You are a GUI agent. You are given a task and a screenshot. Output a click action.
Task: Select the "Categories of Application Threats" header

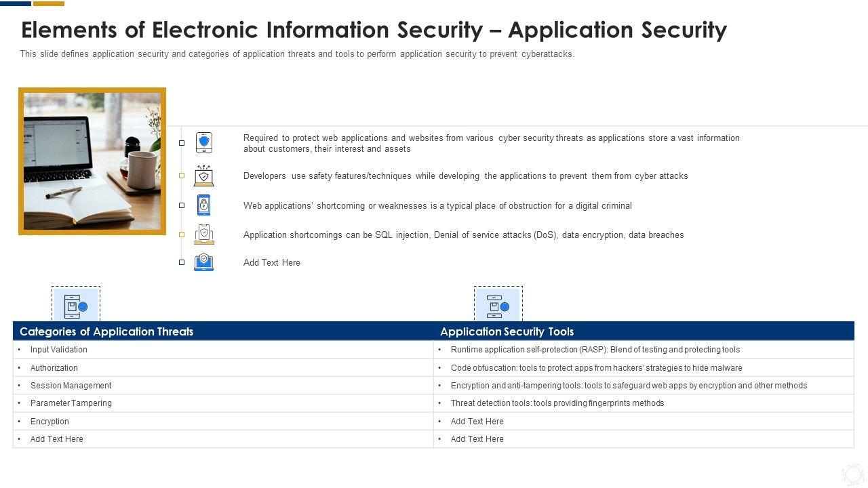106,331
